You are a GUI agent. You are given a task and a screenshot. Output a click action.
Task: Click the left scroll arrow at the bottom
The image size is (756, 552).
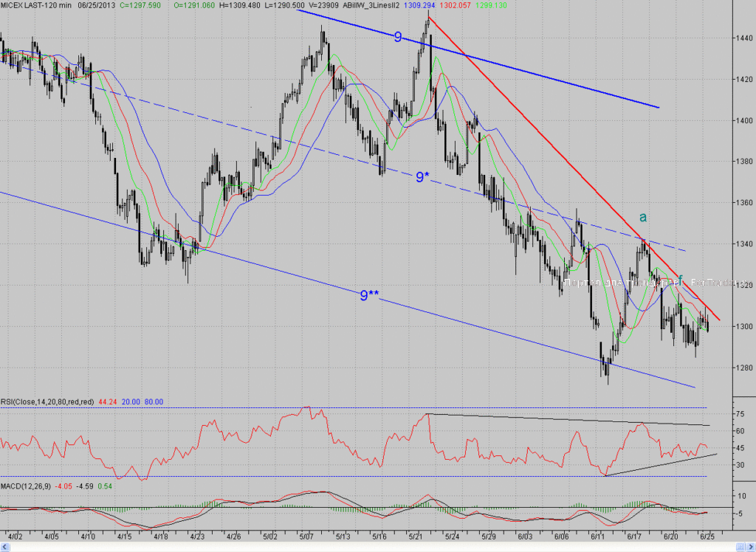5,547
